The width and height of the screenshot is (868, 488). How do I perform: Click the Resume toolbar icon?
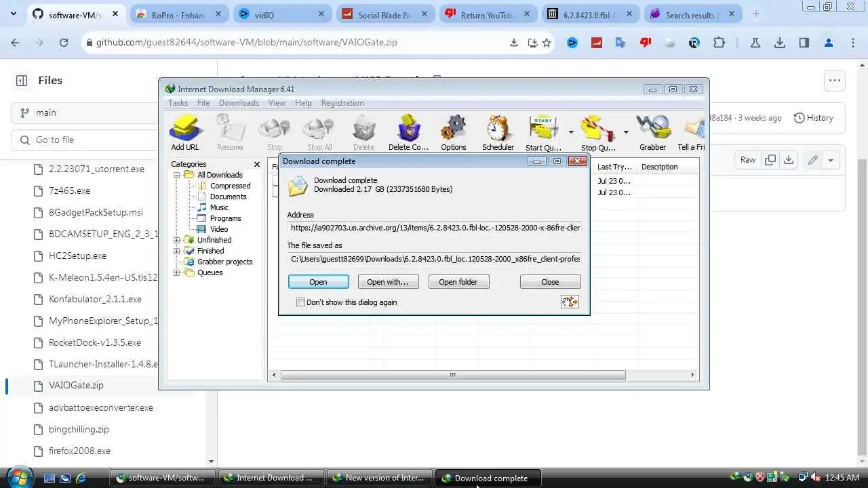click(230, 133)
